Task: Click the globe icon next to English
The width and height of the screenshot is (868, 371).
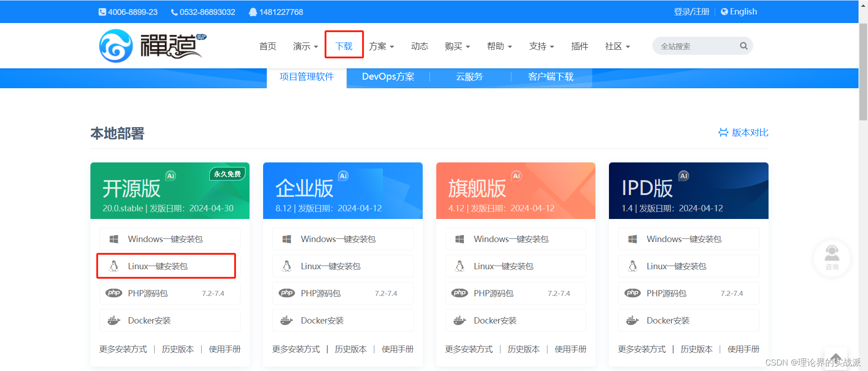Action: click(724, 12)
